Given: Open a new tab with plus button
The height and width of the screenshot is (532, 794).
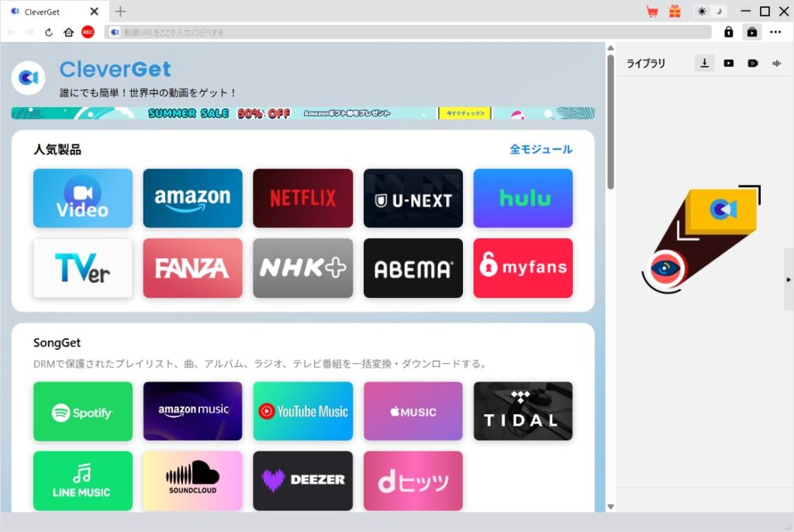Looking at the screenshot, I should (x=120, y=11).
